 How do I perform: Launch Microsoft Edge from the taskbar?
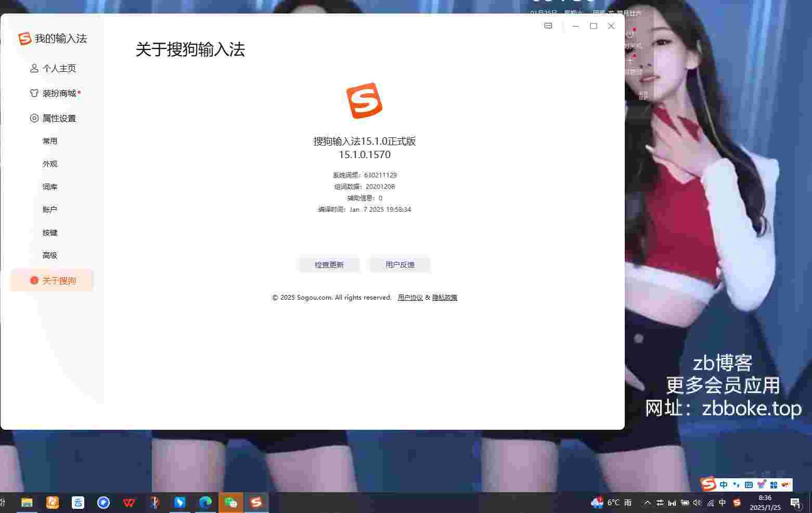[x=205, y=503]
